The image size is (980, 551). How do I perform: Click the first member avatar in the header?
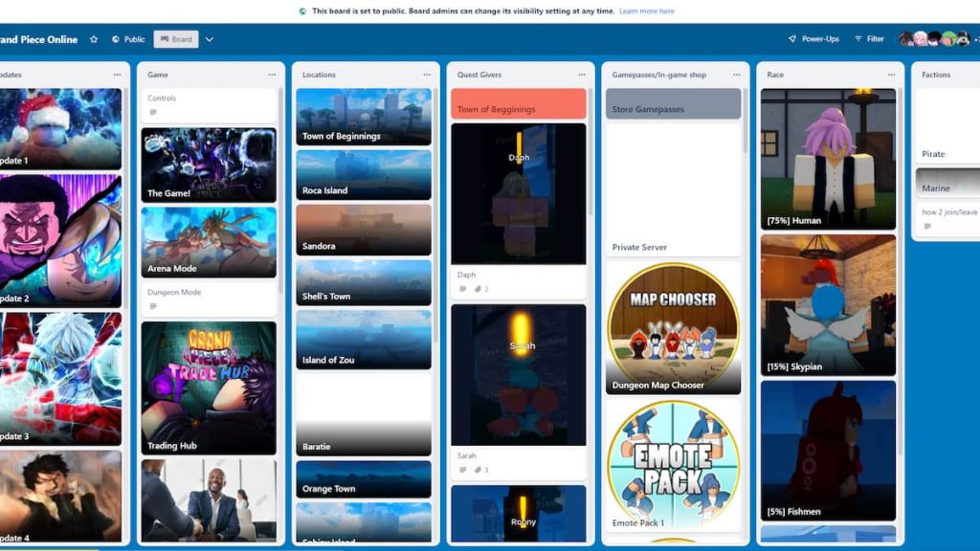click(x=905, y=39)
